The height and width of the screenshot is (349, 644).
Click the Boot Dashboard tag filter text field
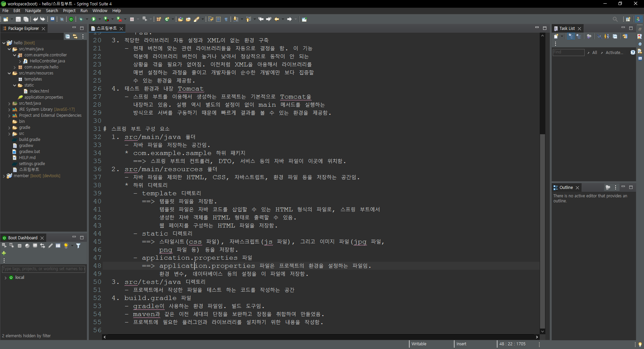pos(44,269)
